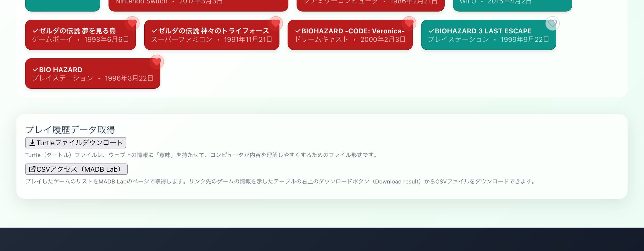Click Turtleファイルダウンロード button
The image size is (644, 251).
point(76,143)
